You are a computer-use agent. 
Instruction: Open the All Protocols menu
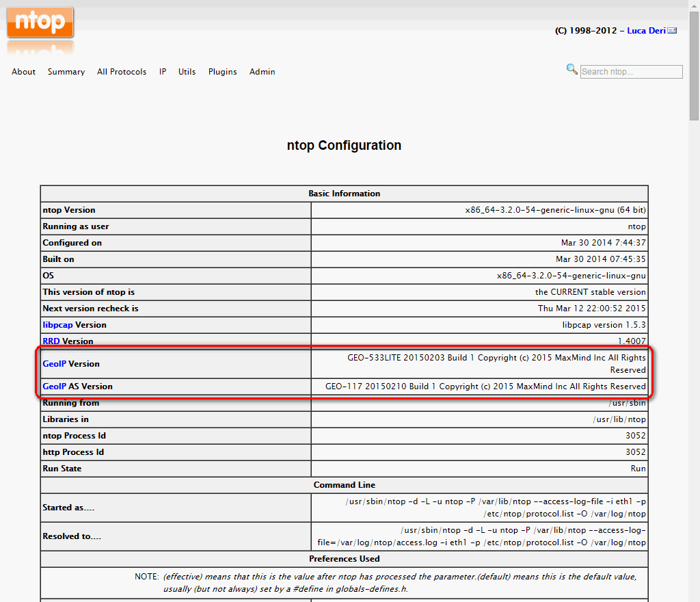pos(122,71)
